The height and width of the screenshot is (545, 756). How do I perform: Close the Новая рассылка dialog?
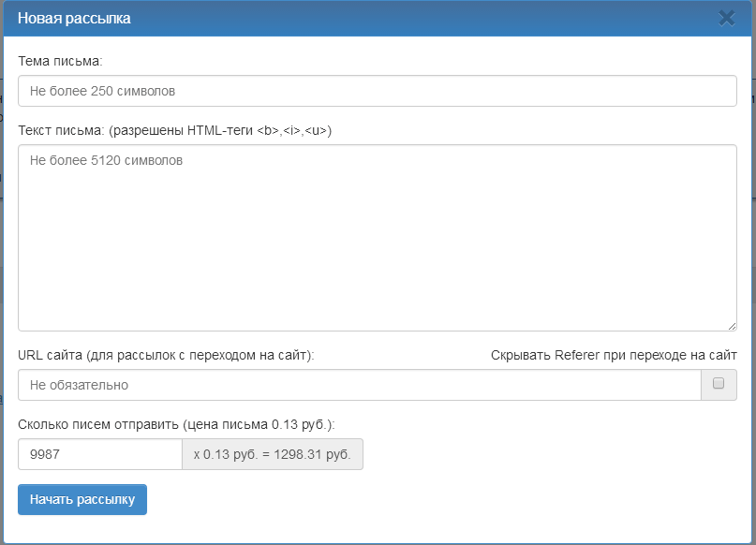coord(726,18)
